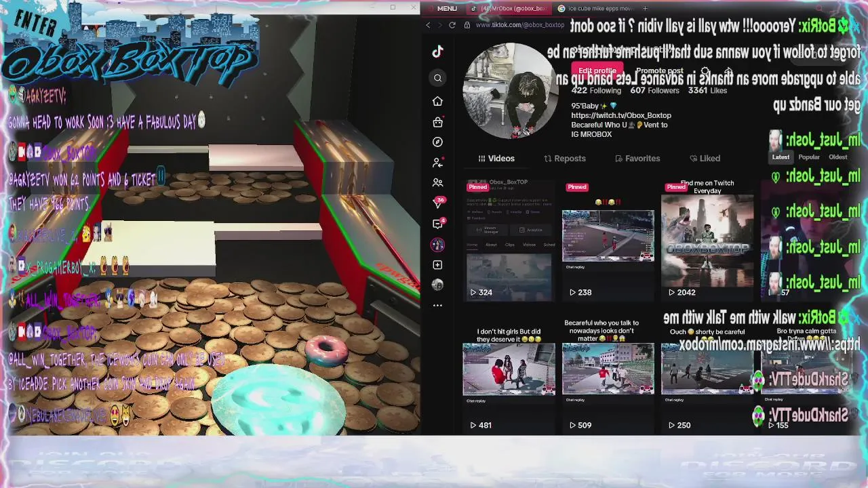Go to the For You home icon
868x488 pixels.
[437, 101]
